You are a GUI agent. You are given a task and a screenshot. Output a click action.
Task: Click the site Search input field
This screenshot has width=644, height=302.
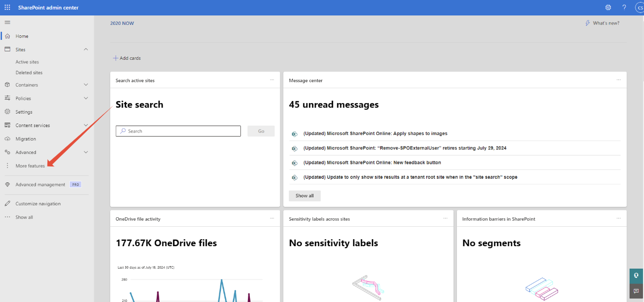(178, 131)
